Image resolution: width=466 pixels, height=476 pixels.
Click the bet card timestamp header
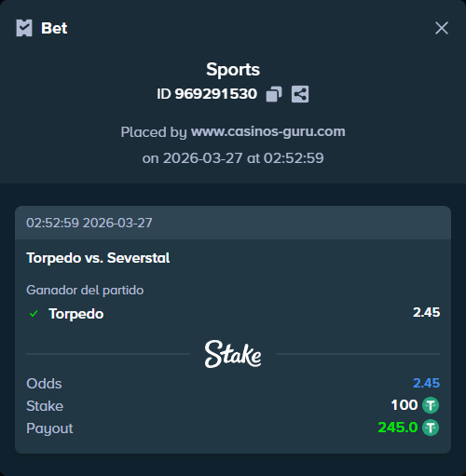(x=233, y=223)
